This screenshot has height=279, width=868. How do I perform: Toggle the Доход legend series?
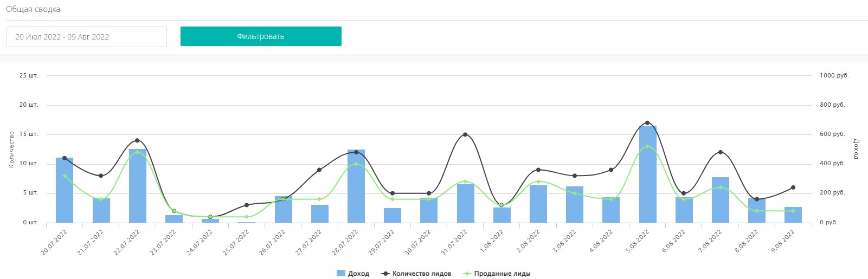[358, 274]
